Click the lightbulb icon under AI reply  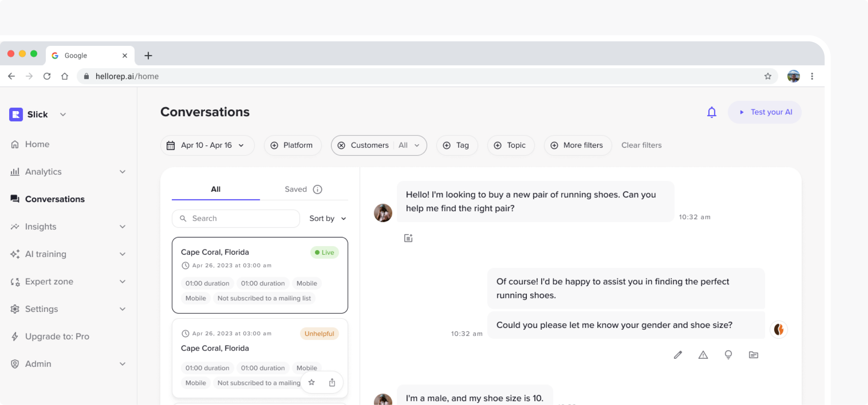[x=728, y=355]
